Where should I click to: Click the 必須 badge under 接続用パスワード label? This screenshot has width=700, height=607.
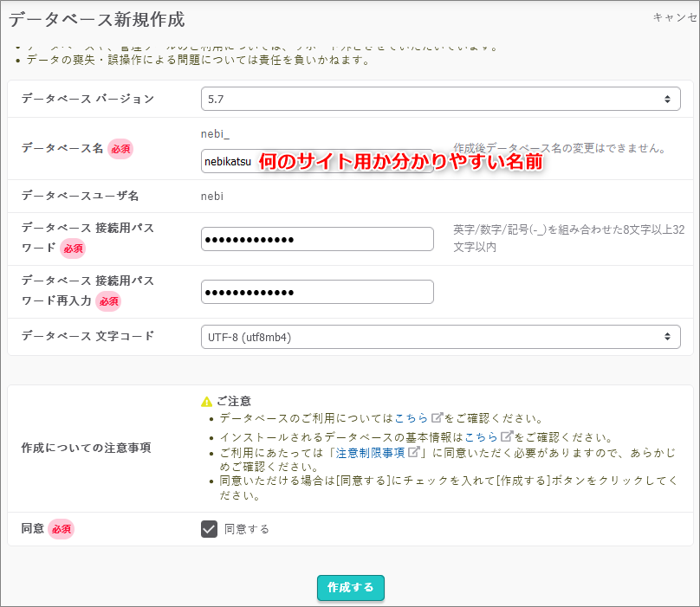pyautogui.click(x=73, y=249)
